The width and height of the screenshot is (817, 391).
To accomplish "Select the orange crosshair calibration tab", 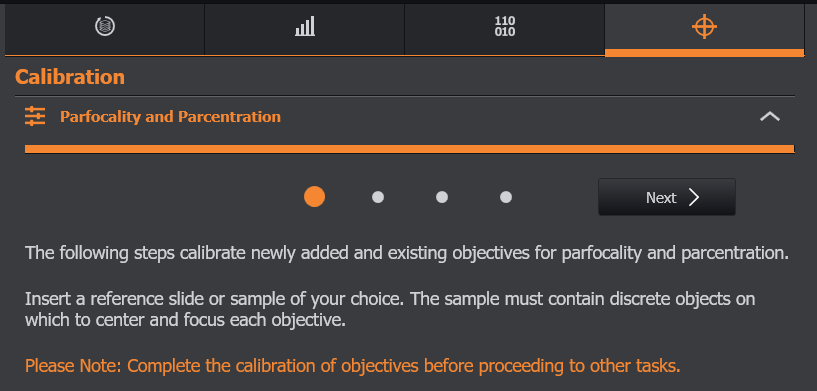I will (704, 27).
